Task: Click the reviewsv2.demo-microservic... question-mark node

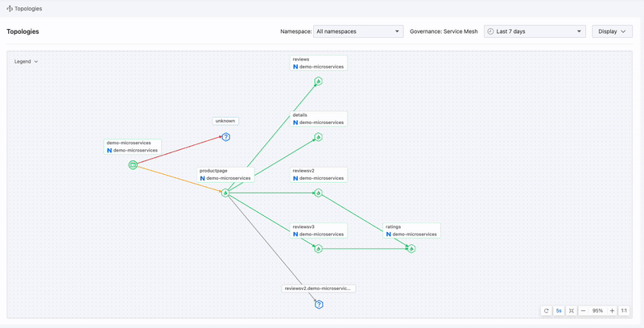Action: (x=319, y=305)
